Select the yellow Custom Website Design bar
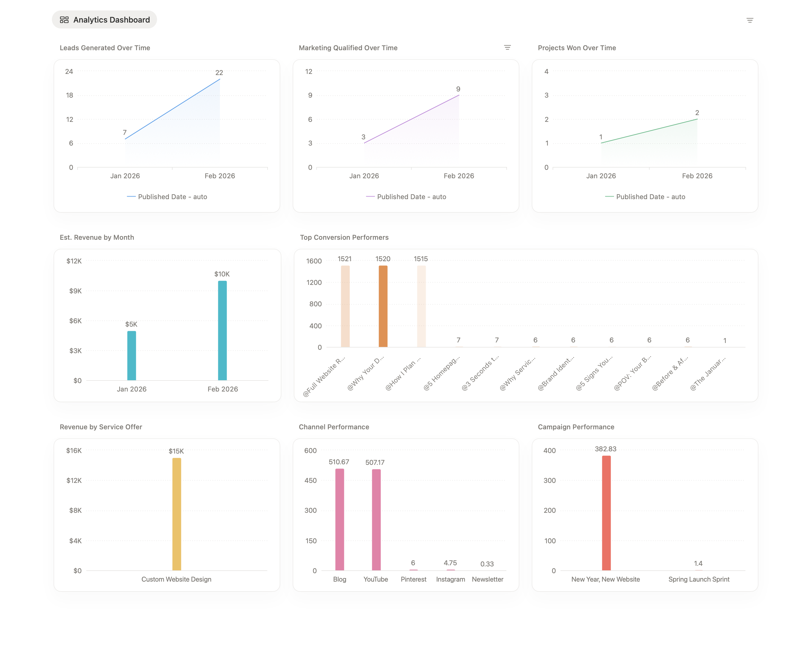The image size is (812, 651). (x=176, y=514)
